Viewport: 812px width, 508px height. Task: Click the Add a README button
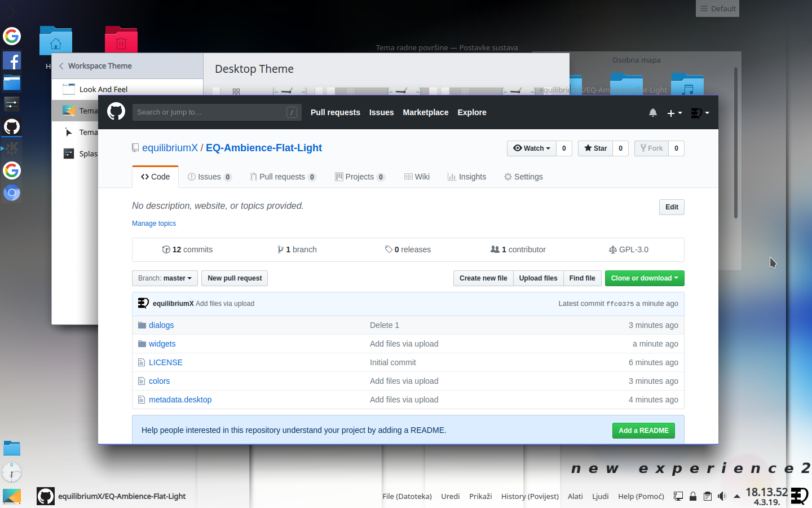point(643,431)
